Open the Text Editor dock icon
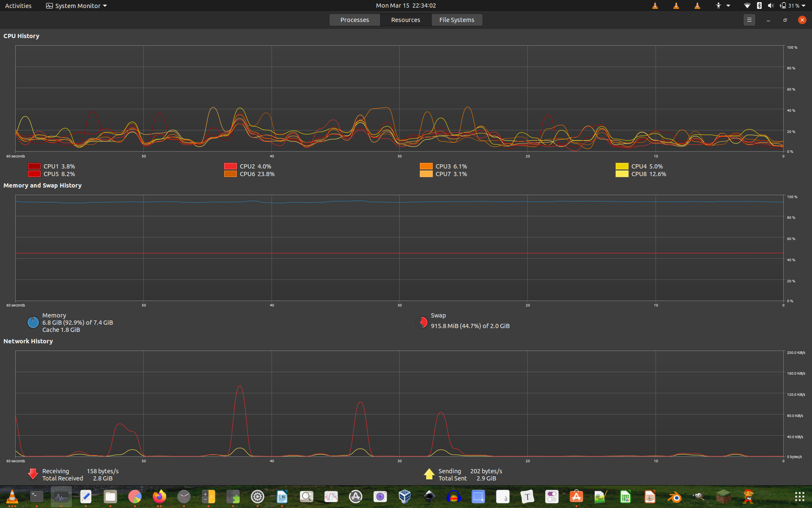Image resolution: width=812 pixels, height=508 pixels. [86, 497]
